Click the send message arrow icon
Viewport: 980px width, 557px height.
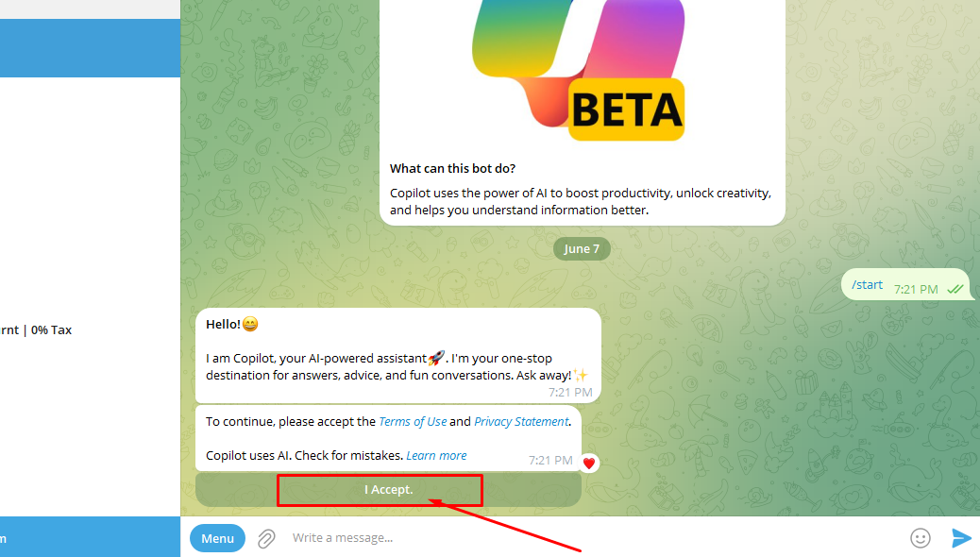pos(961,538)
